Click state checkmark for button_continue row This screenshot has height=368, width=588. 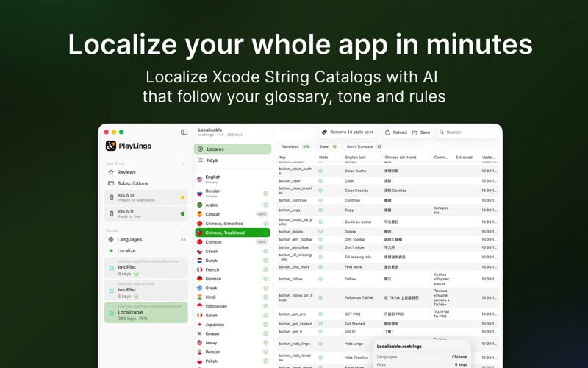coord(320,200)
